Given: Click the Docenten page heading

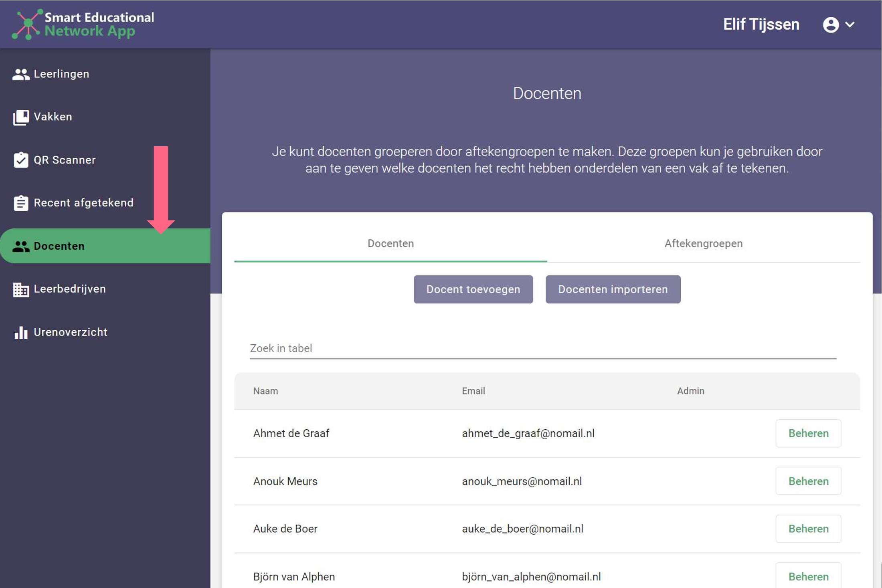Looking at the screenshot, I should (x=547, y=93).
